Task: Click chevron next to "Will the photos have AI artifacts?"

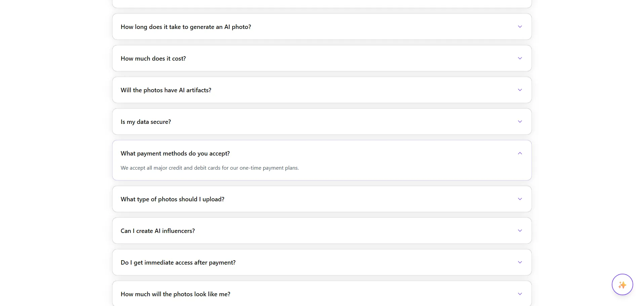Action: (x=520, y=90)
